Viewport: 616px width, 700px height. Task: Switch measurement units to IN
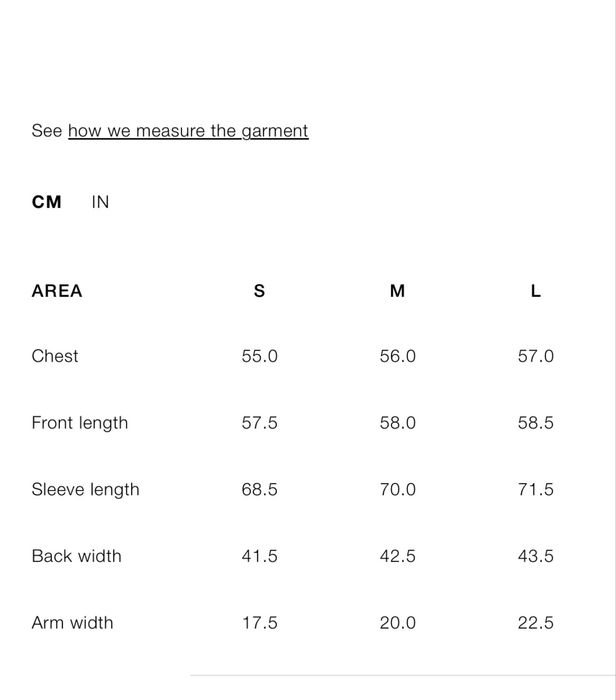pyautogui.click(x=100, y=202)
